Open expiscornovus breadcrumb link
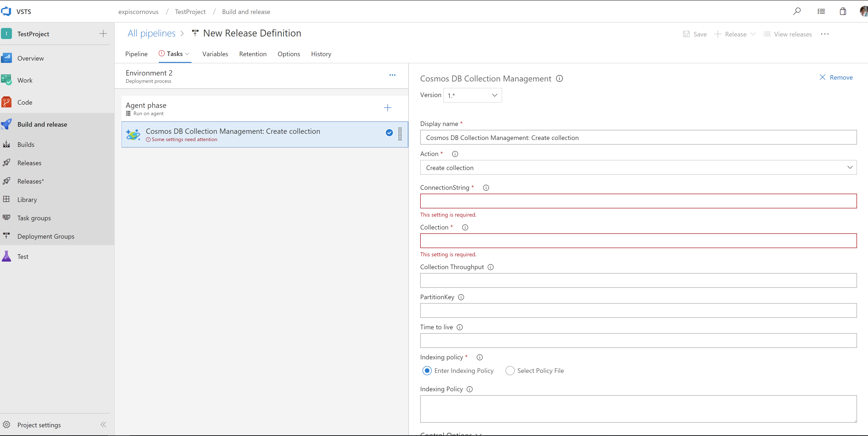This screenshot has width=868, height=436. [138, 11]
